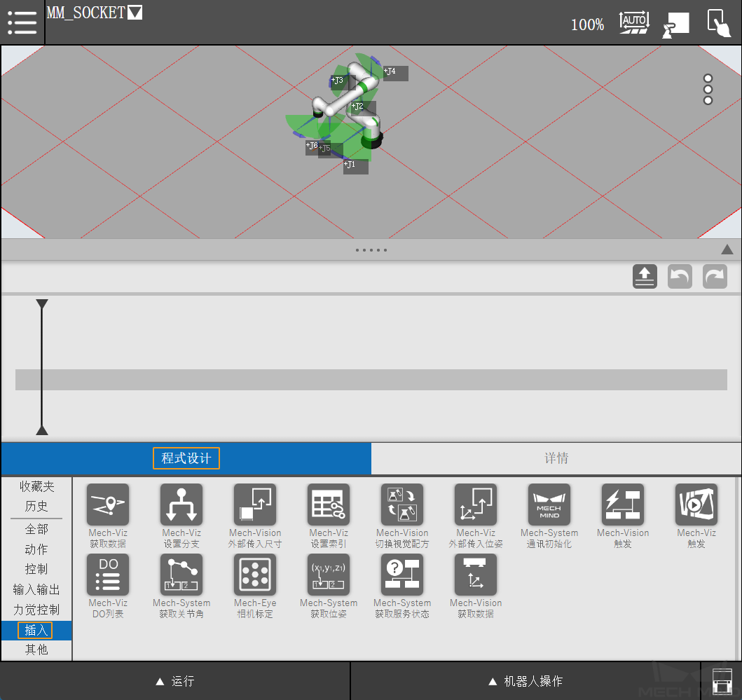
Task: Click the upload program icon
Action: 645,276
